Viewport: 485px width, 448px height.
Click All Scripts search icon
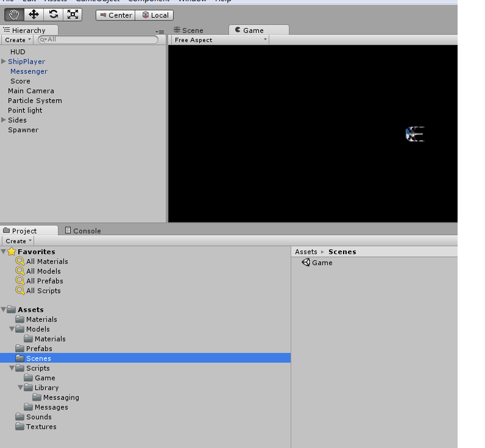(20, 291)
